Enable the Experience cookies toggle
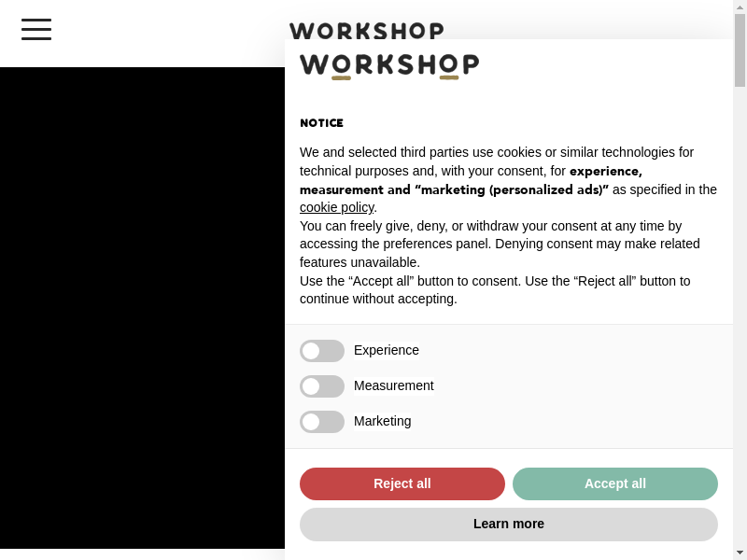The height and width of the screenshot is (560, 747). pyautogui.click(x=322, y=351)
